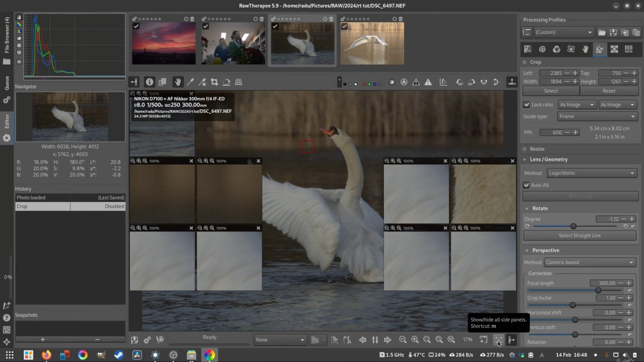Uncheck the sunset photo thumbnail selection
The width and height of the screenshot is (644, 362).
136,26
